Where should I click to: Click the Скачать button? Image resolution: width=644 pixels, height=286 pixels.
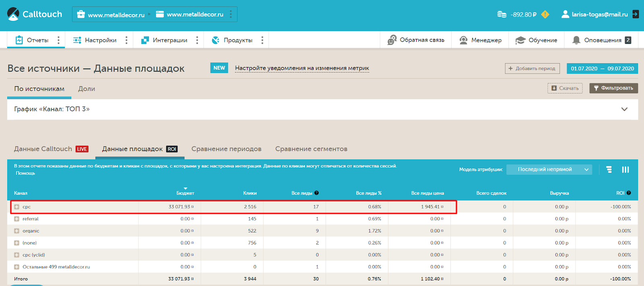(565, 88)
